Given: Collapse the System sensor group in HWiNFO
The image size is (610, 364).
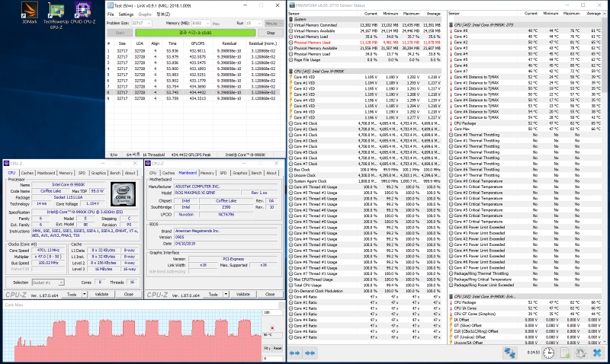Looking at the screenshot, I should (291, 19).
